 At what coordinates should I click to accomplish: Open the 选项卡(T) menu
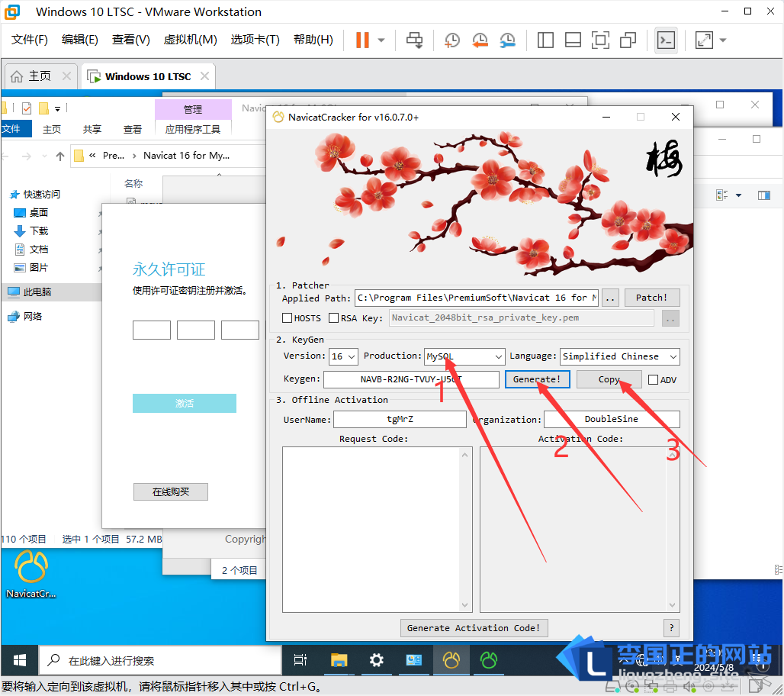pos(255,40)
